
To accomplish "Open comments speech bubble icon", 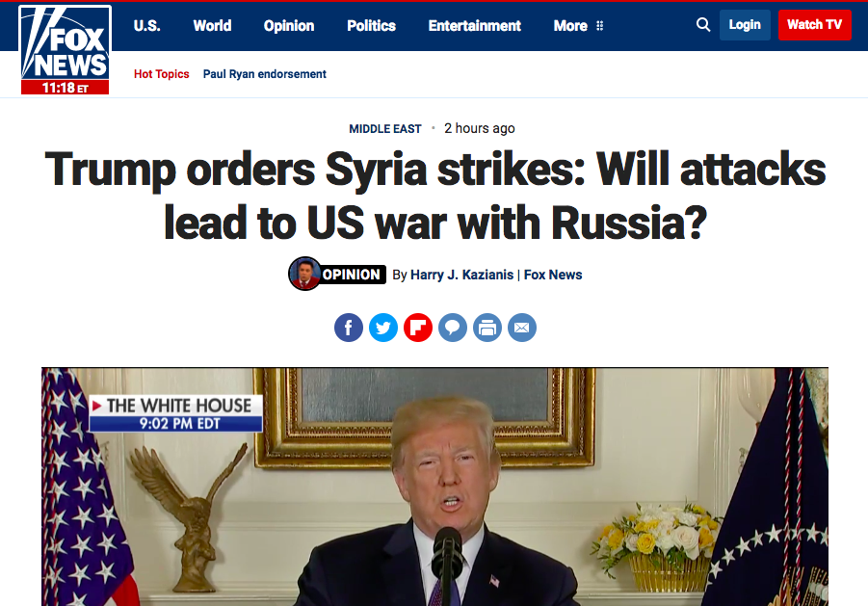I will click(x=453, y=328).
